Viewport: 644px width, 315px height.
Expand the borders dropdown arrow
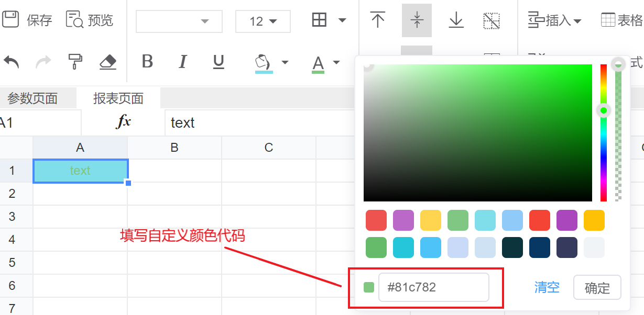click(342, 20)
